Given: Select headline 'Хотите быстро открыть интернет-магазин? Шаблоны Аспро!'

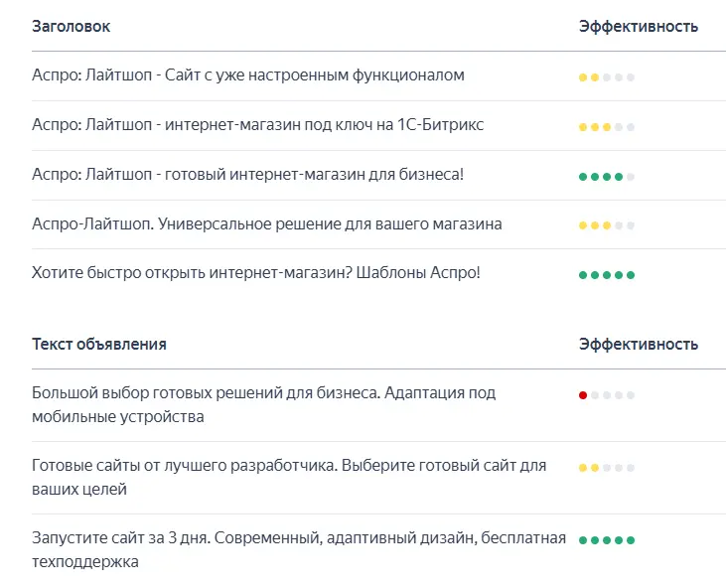Looking at the screenshot, I should pos(255,272).
